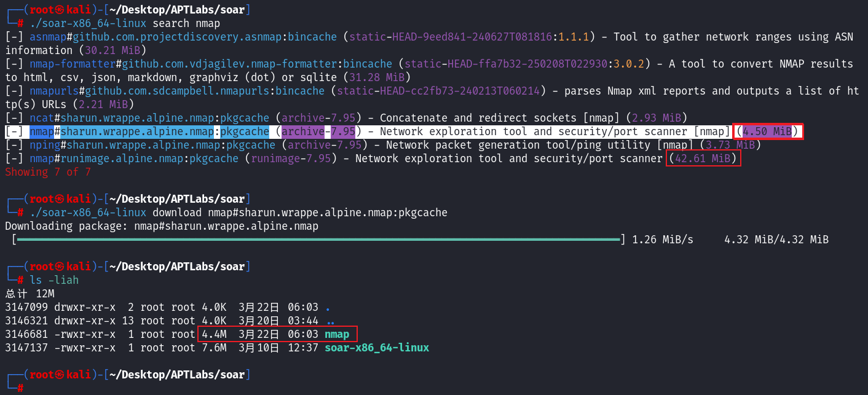Screen dimensions: 868x395
Task: Click the red 'Showing 7 of 7' text
Action: pos(48,172)
